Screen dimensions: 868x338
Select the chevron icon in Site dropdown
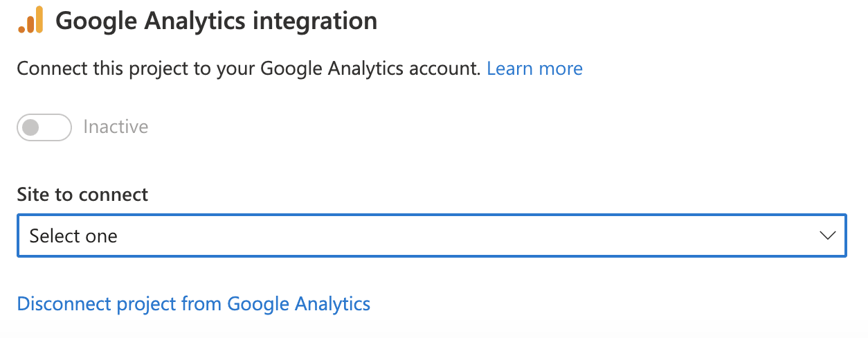tap(828, 235)
